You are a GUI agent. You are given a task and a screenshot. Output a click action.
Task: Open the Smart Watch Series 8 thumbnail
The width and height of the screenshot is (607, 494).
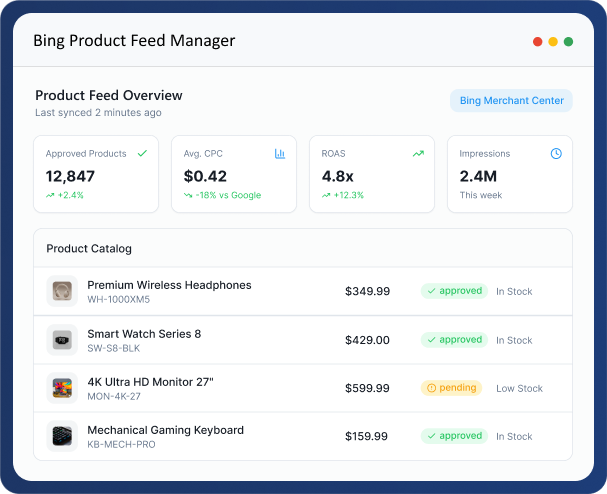coord(62,340)
